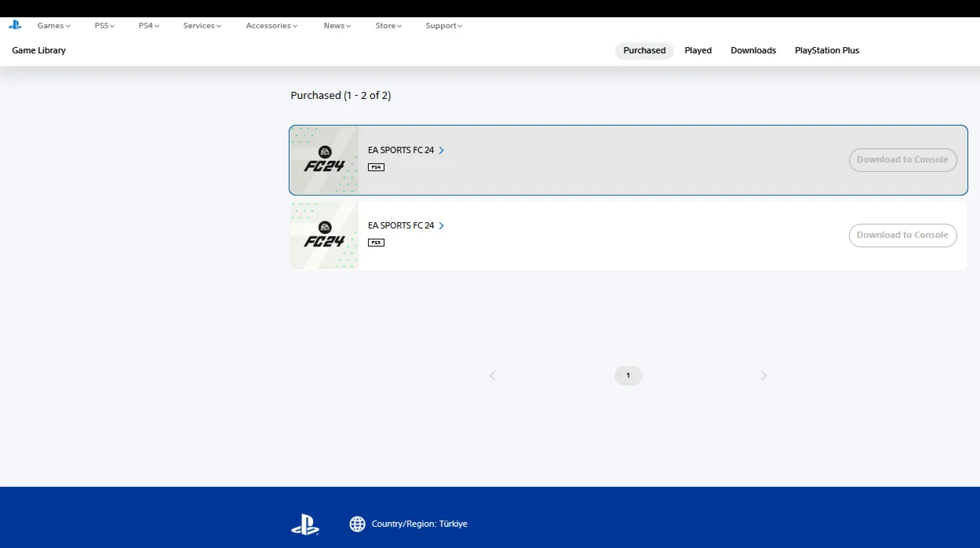Click the PS5 platform badge
Screen dimensions: 980x548
click(377, 243)
